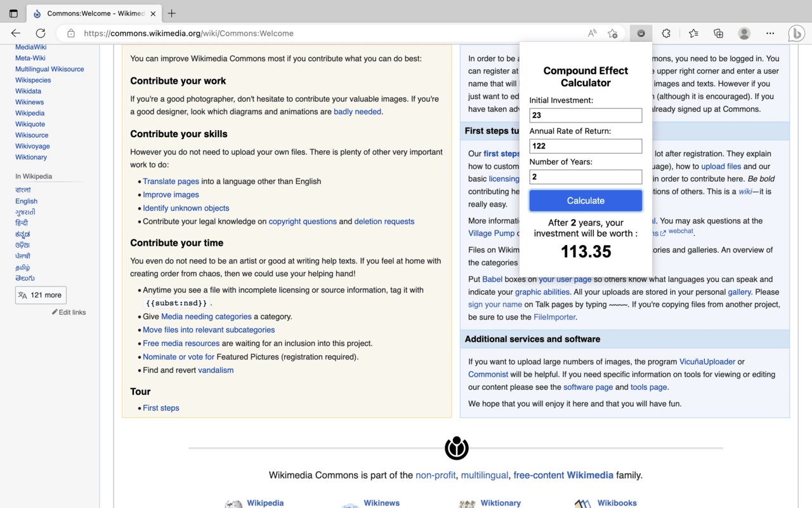Open Read Aloud in address bar
Viewport: 812px width, 508px height.
(x=592, y=33)
